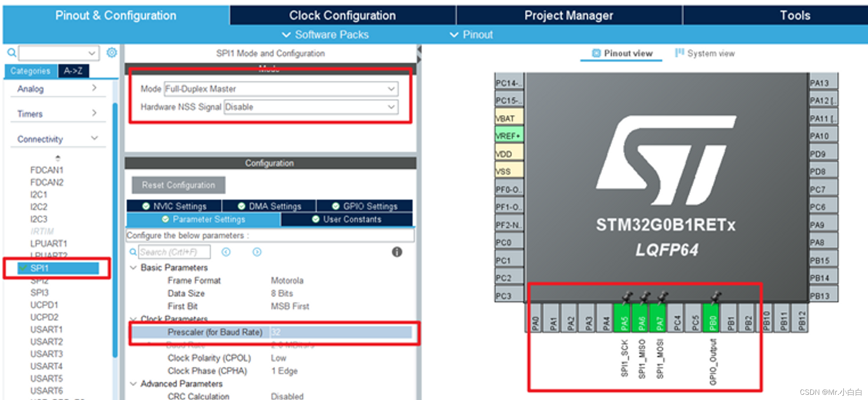Image resolution: width=868 pixels, height=400 pixels.
Task: Switch to System view
Action: pos(705,53)
